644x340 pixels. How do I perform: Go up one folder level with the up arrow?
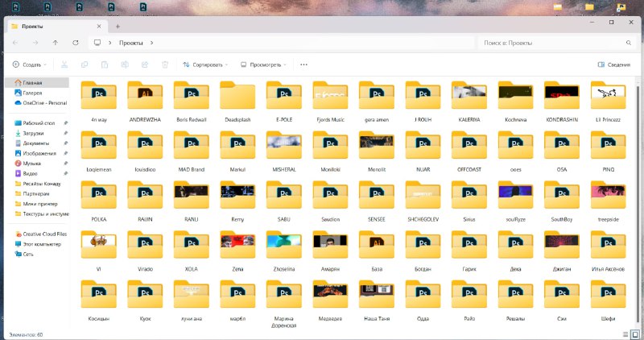tap(55, 43)
